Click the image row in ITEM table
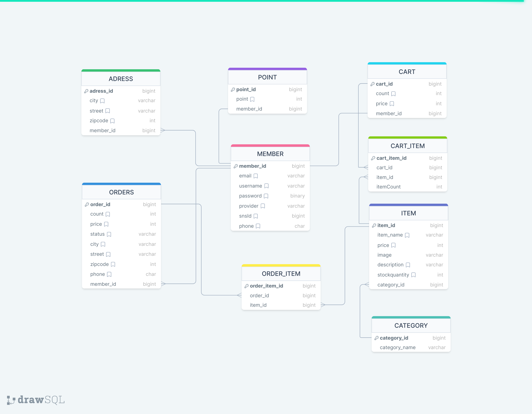 [409, 255]
